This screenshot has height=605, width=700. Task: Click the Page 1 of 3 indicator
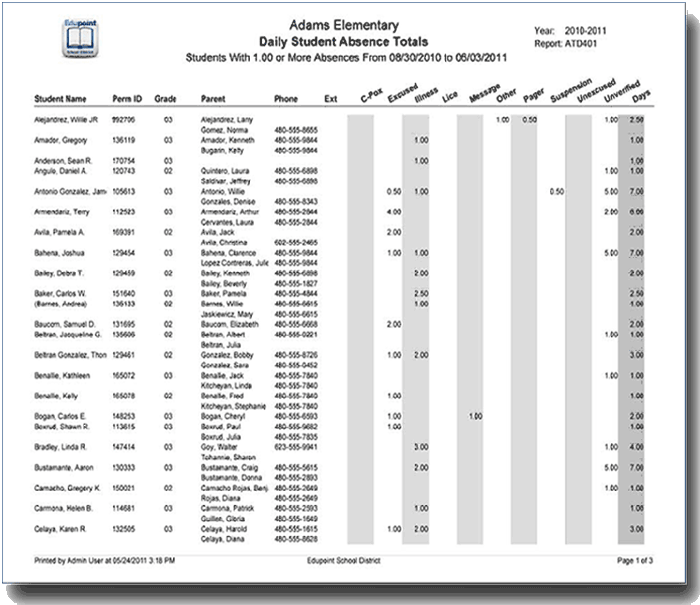635,560
